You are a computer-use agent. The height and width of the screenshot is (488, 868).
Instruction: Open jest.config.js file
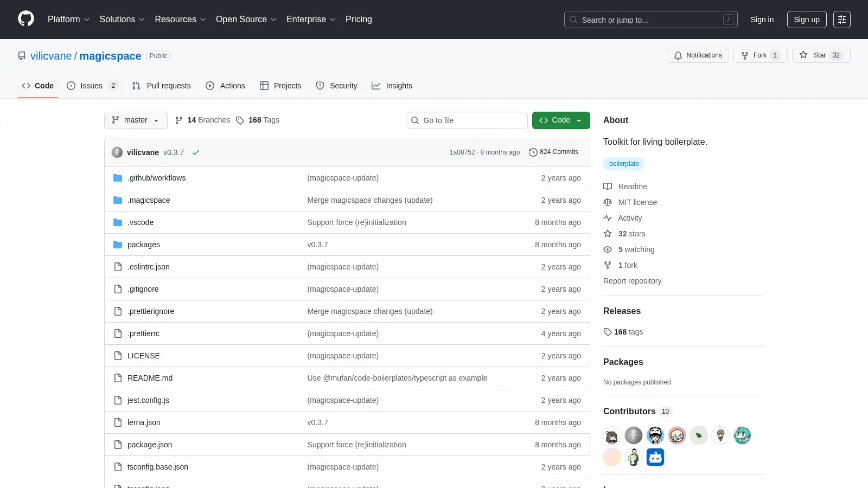148,400
